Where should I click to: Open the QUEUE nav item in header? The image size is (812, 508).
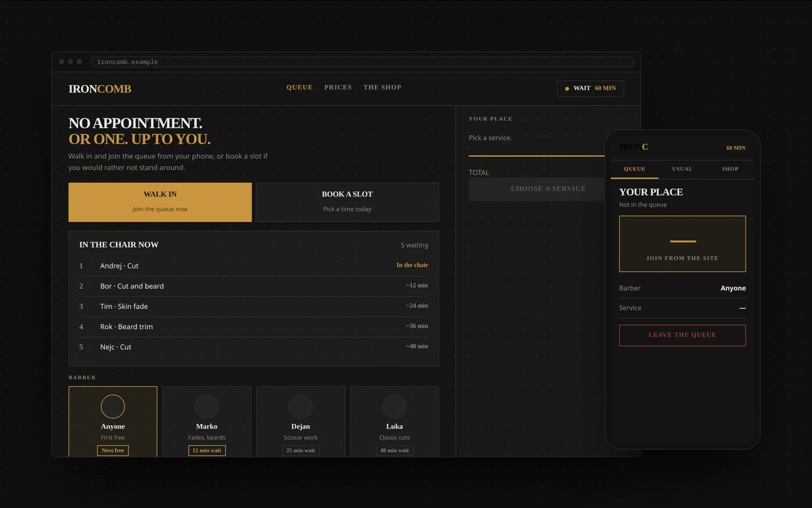(299, 87)
